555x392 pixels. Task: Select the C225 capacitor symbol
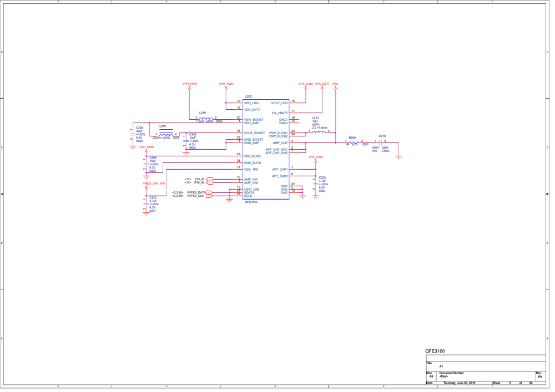316,184
